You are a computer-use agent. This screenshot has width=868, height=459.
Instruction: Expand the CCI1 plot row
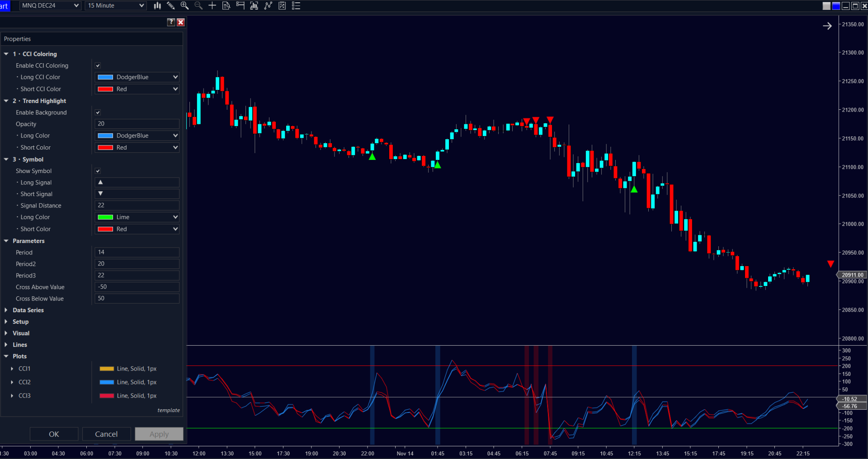click(x=12, y=369)
